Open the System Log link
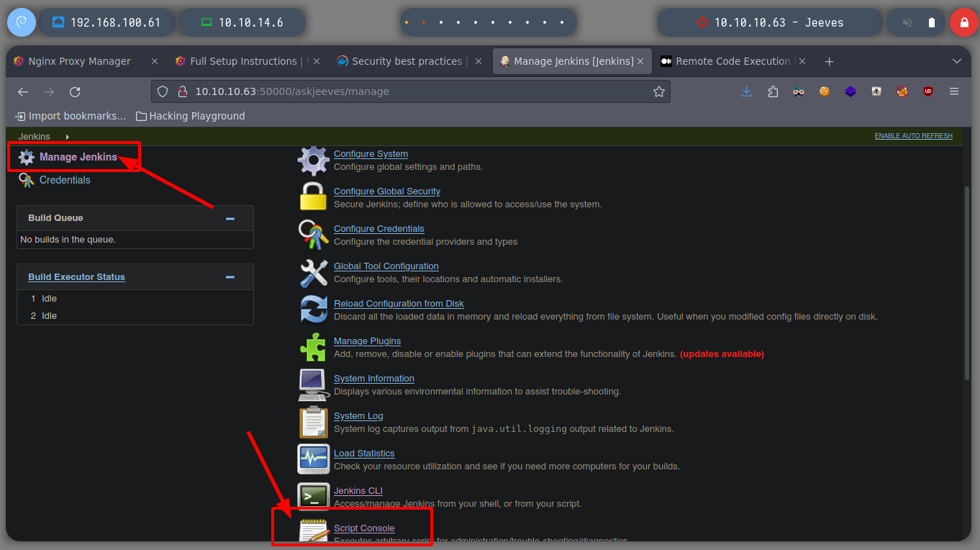This screenshot has height=550, width=980. [x=358, y=416]
